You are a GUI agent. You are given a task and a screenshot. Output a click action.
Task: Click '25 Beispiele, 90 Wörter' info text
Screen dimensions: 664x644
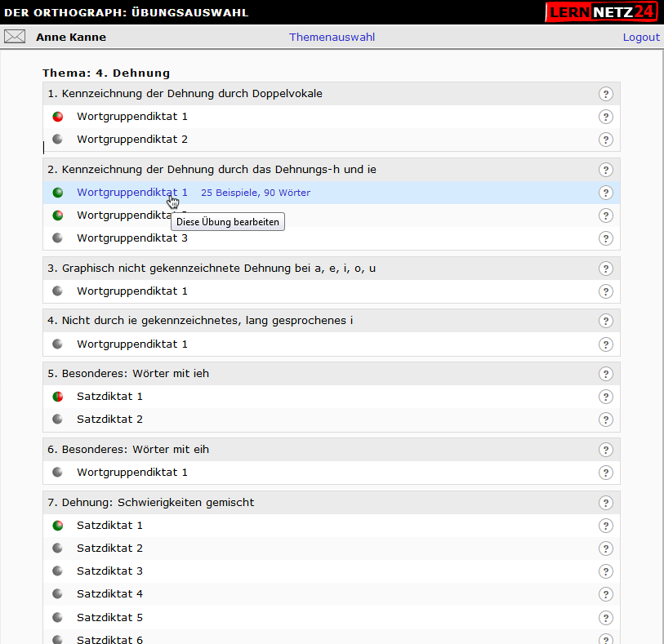tap(256, 193)
